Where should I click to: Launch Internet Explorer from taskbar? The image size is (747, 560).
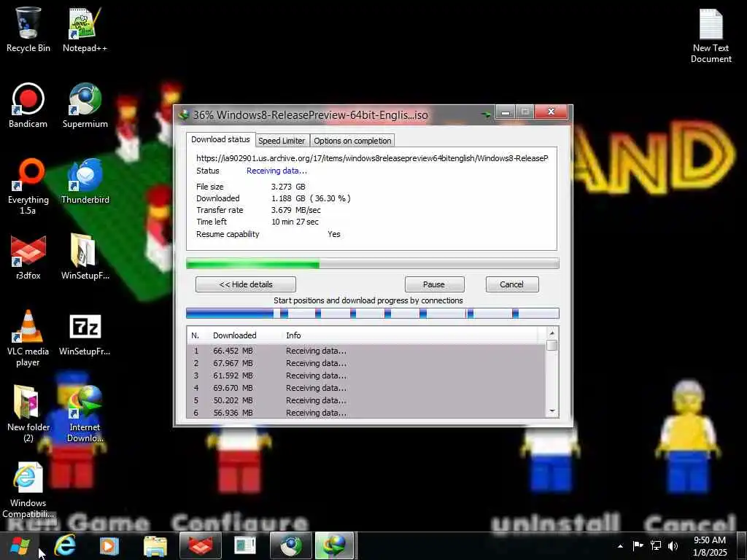pyautogui.click(x=65, y=545)
